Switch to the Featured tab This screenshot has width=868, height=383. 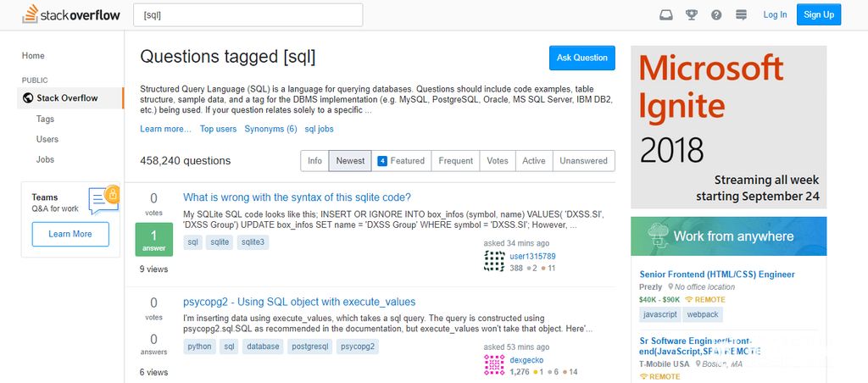click(401, 160)
